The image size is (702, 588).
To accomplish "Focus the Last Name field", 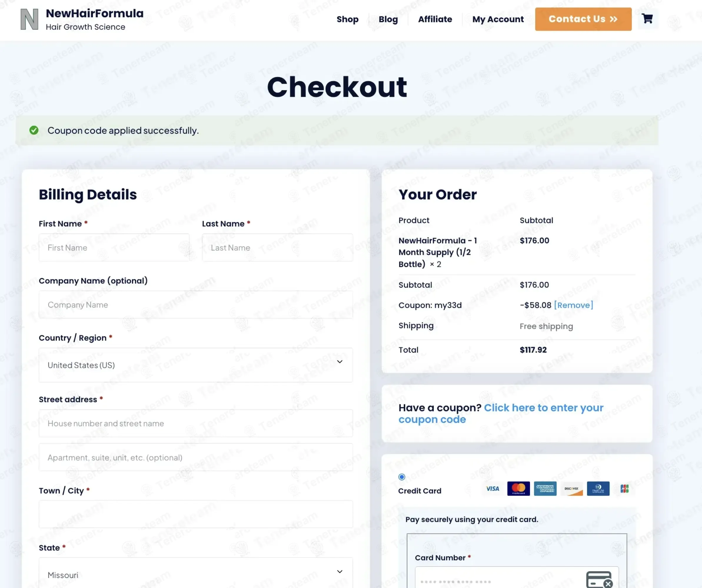I will click(277, 248).
